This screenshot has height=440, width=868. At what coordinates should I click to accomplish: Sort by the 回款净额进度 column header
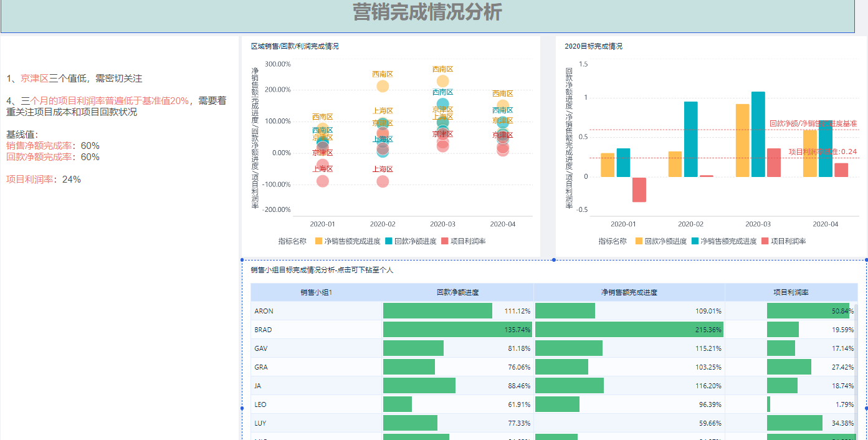pos(457,292)
